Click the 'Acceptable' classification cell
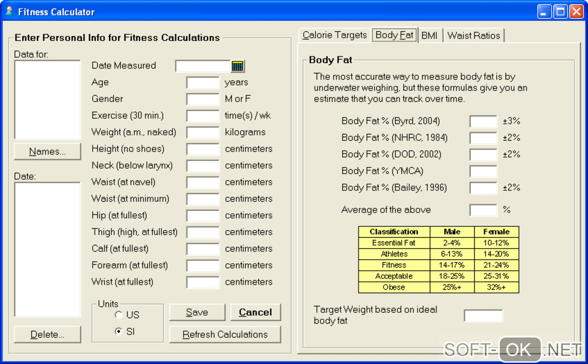 coord(394,276)
